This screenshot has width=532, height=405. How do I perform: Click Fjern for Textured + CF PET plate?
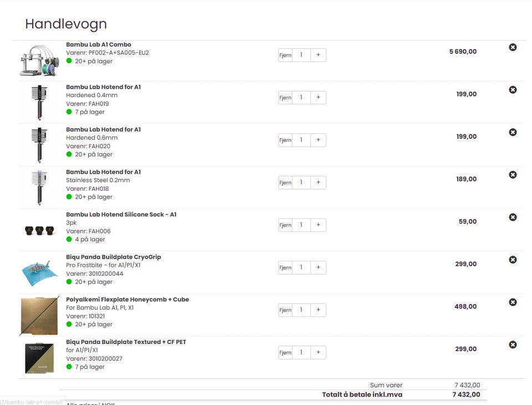pyautogui.click(x=285, y=352)
